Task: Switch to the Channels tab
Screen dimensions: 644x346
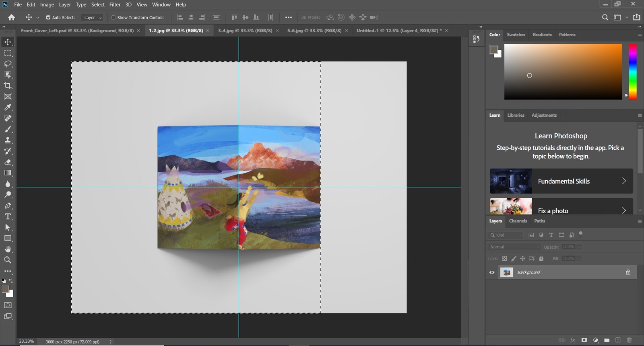Action: click(x=518, y=221)
